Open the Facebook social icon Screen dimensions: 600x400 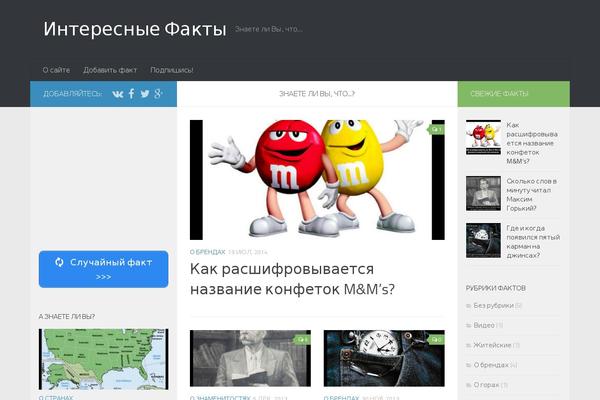(131, 93)
